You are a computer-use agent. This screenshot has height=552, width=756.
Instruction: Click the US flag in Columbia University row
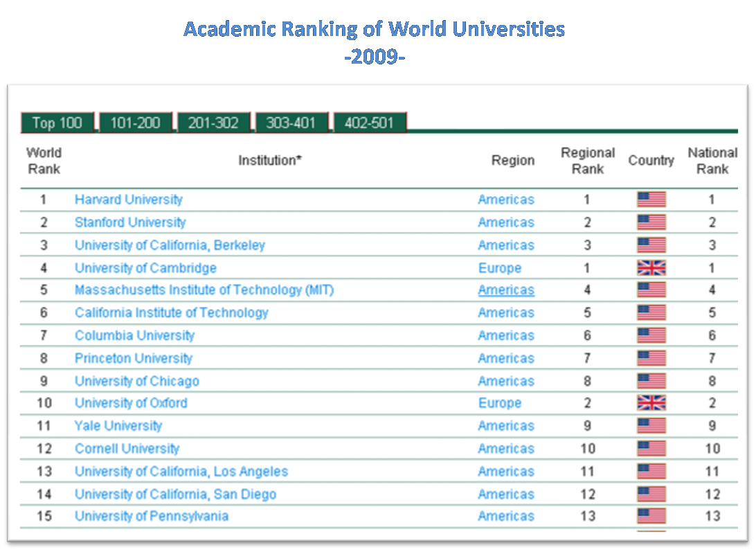coord(651,335)
